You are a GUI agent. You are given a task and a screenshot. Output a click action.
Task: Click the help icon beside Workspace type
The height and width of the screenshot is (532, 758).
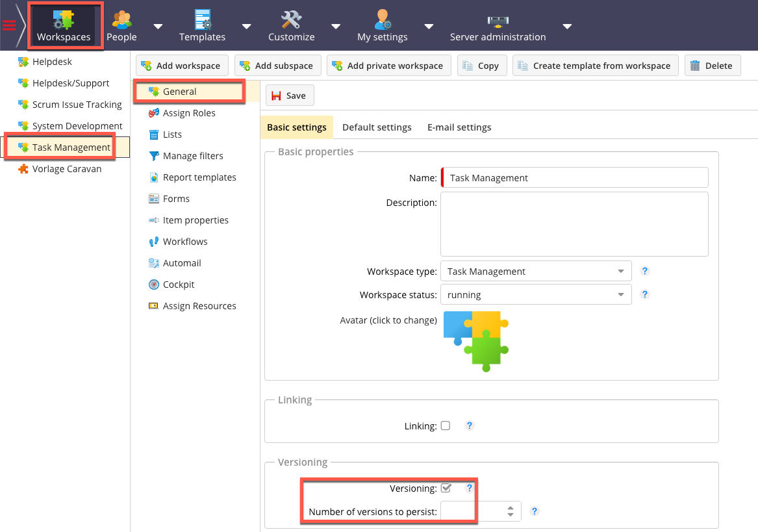(x=645, y=271)
